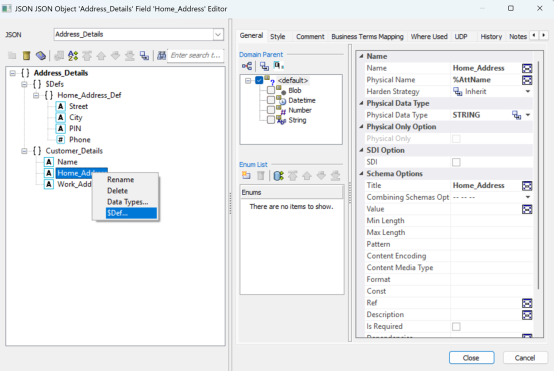Choose $Def... from the context menu
554x371 pixels.
click(131, 213)
